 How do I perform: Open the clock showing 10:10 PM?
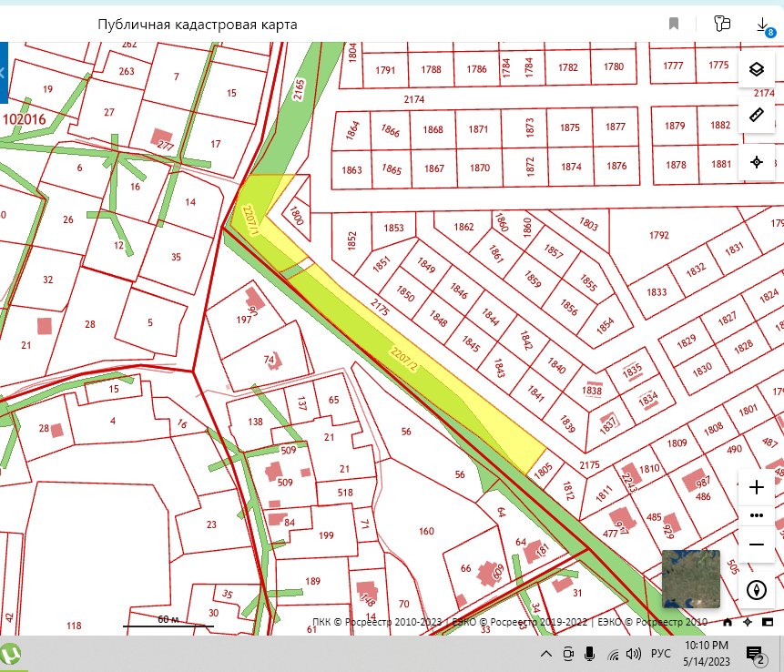706,653
